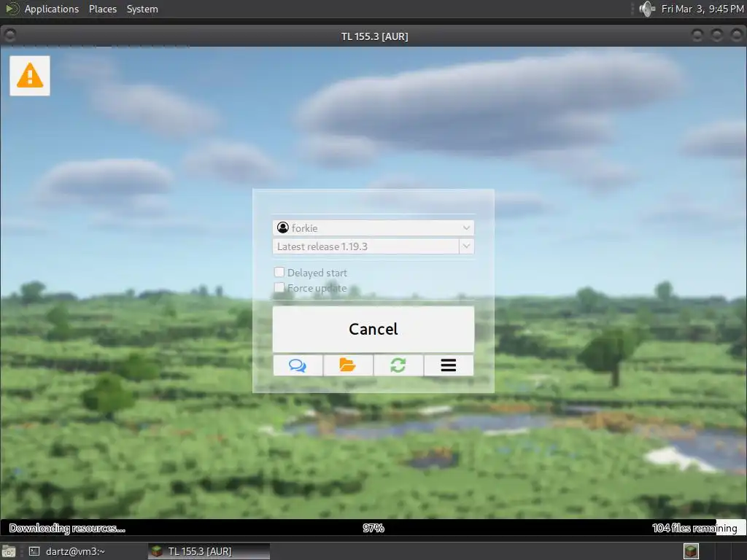Cancel the download
Screen dimensions: 747x560
coord(373,329)
